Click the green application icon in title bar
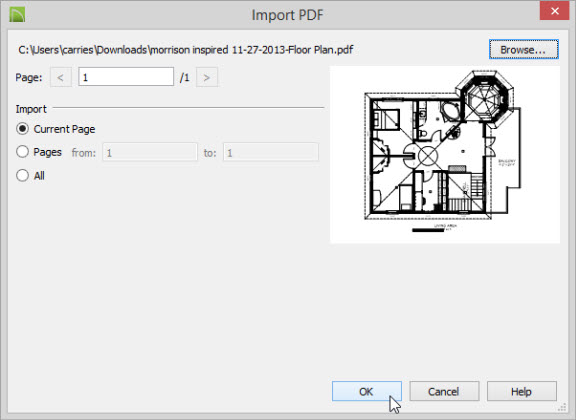This screenshot has height=420, width=576. (x=17, y=15)
